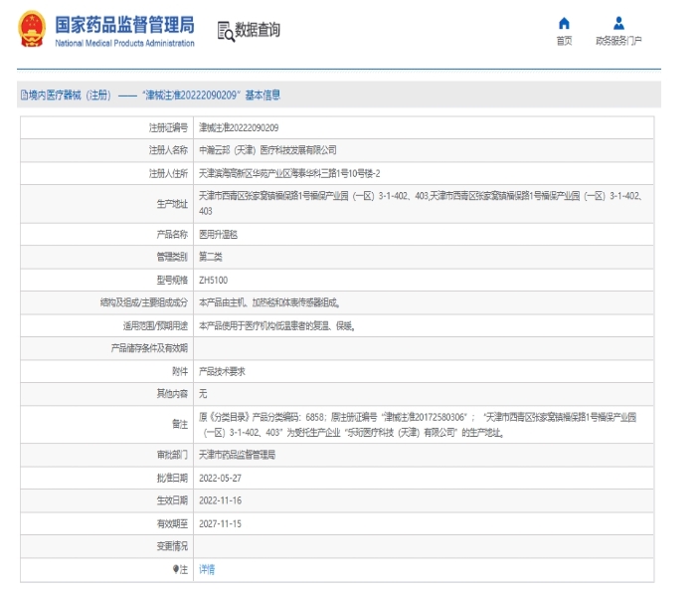Click the approval authority 天津市药品监督管理局
Image resolution: width=700 pixels, height=592 pixels.
click(237, 455)
